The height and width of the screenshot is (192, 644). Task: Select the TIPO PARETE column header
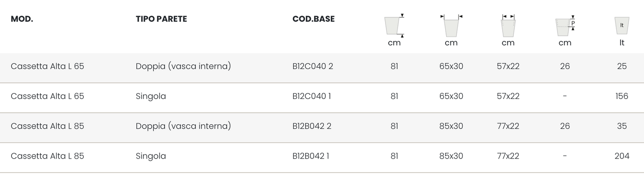coord(161,19)
